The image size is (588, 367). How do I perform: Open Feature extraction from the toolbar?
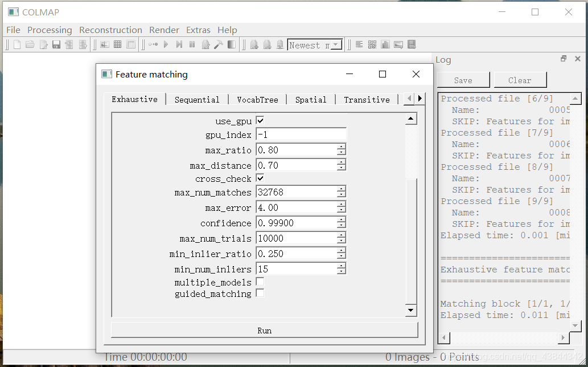105,44
